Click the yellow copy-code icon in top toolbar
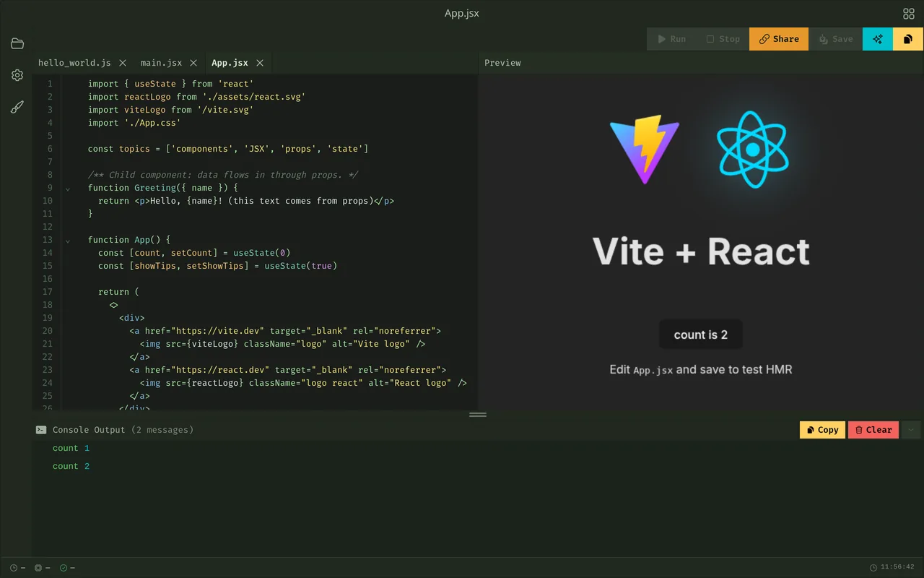The image size is (924, 578). [908, 39]
